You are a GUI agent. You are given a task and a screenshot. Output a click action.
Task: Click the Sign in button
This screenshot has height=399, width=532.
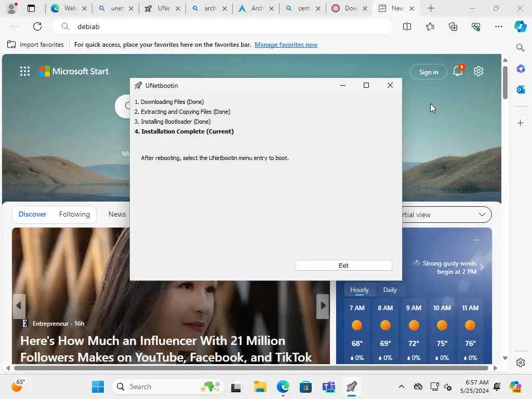click(428, 72)
